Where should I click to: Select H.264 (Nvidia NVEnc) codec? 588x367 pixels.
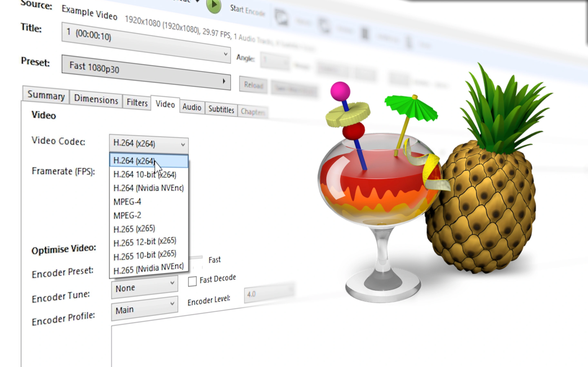[148, 188]
